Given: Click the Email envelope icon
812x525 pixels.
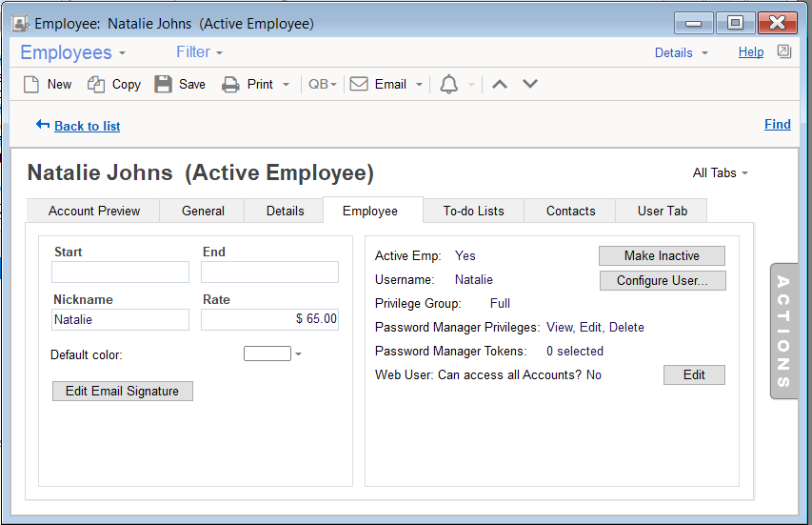Looking at the screenshot, I should coord(359,84).
